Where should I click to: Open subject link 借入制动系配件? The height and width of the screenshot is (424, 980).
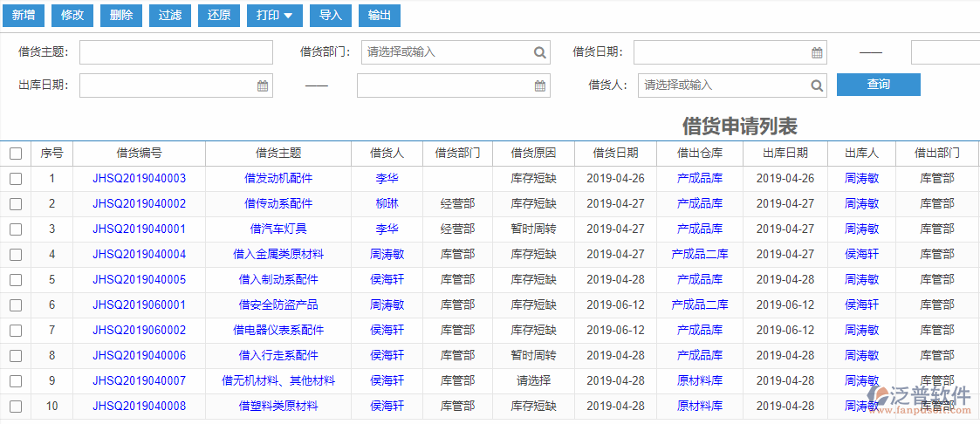pyautogui.click(x=278, y=280)
